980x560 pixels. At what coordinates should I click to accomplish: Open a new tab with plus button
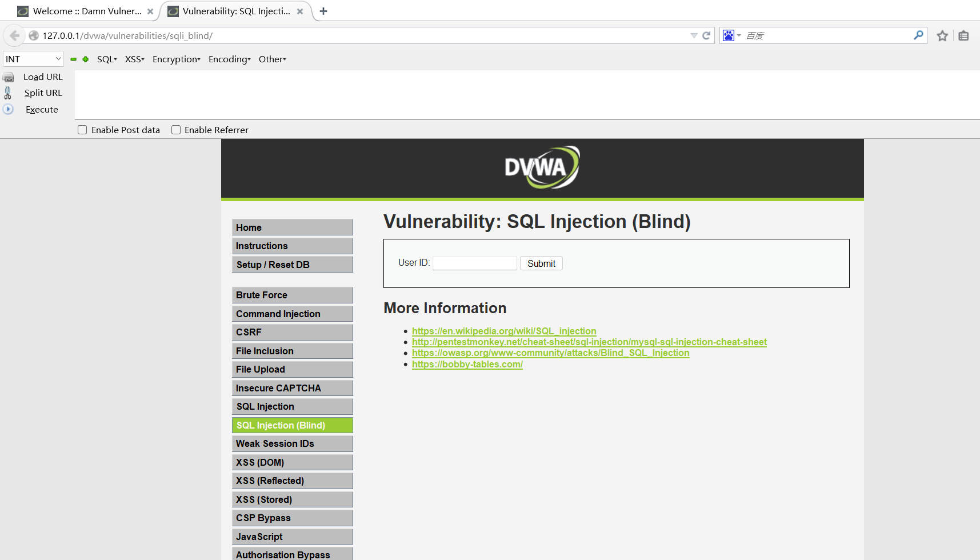[x=323, y=11]
